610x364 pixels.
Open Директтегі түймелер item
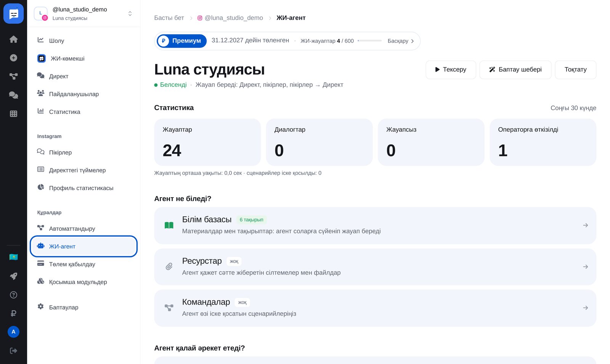tap(83, 170)
